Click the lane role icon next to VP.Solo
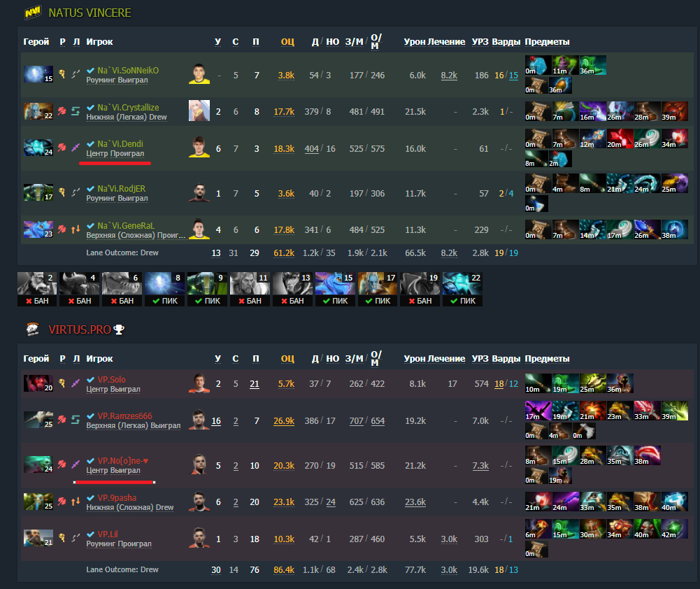The width and height of the screenshot is (700, 589). [x=76, y=383]
